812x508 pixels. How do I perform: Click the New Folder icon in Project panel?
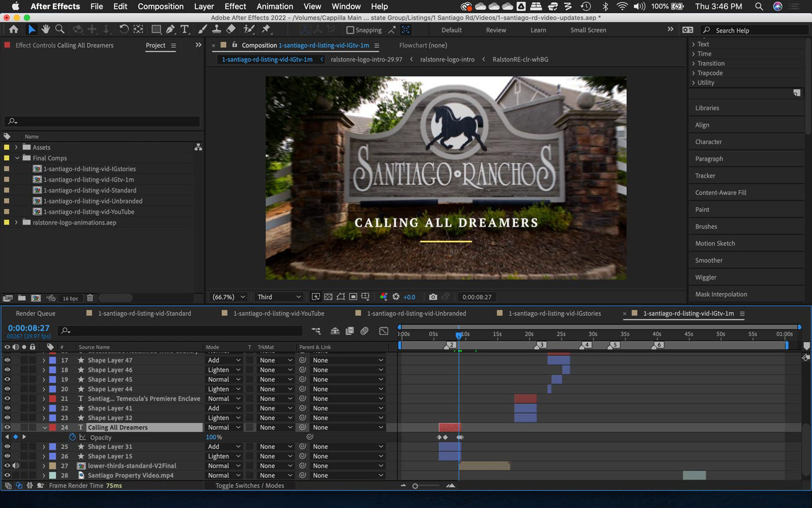tap(21, 298)
